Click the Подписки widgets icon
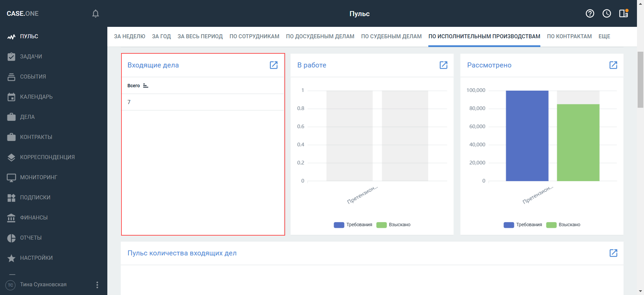 click(x=11, y=198)
